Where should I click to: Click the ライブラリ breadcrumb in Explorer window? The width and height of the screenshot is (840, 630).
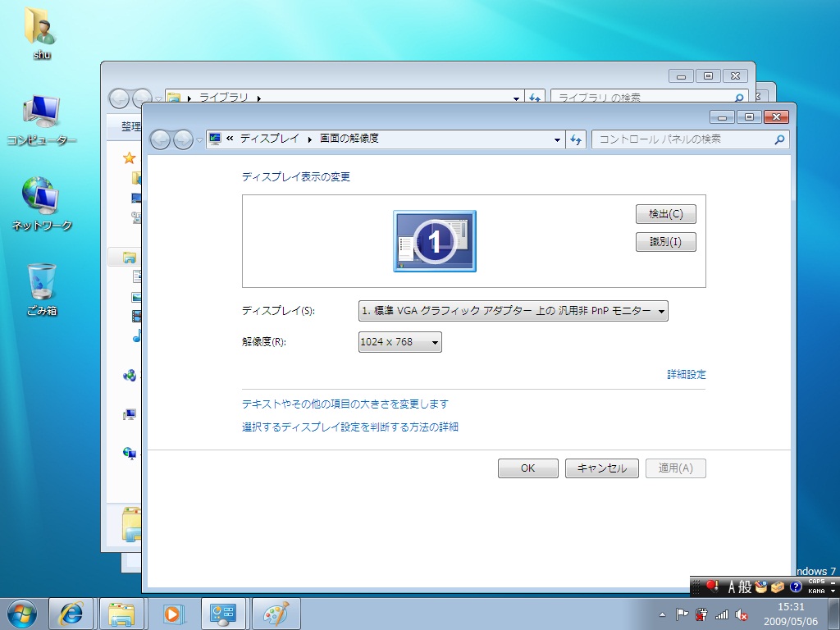pyautogui.click(x=224, y=98)
